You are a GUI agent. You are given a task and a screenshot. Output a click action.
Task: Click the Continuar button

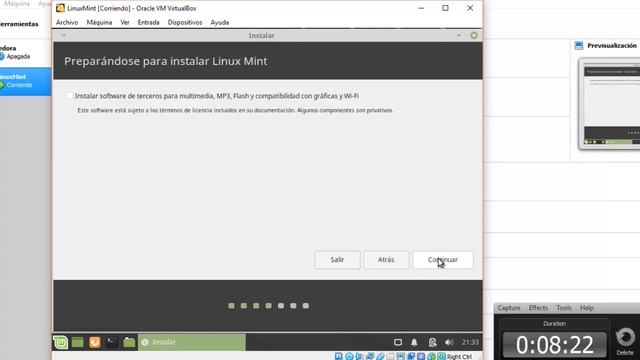coord(443,260)
